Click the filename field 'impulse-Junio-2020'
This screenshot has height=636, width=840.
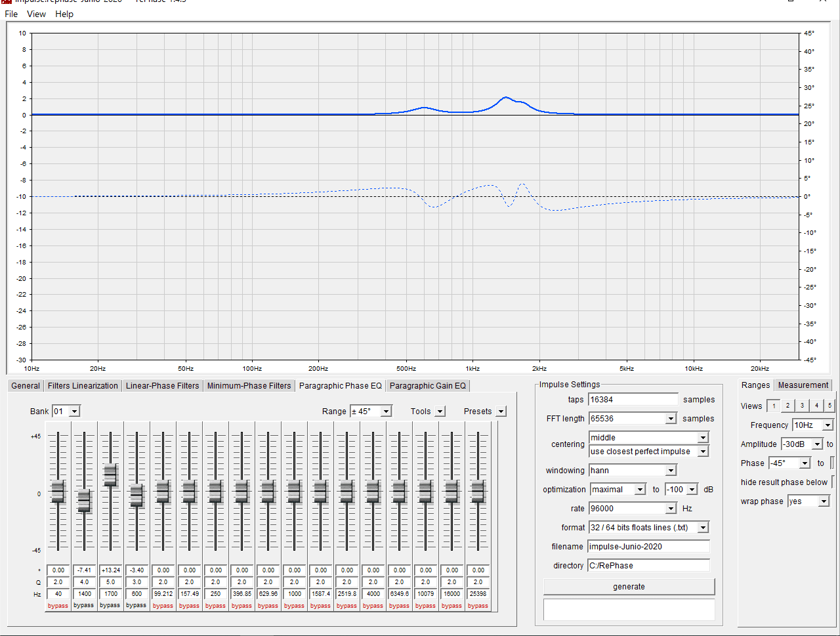pos(648,547)
